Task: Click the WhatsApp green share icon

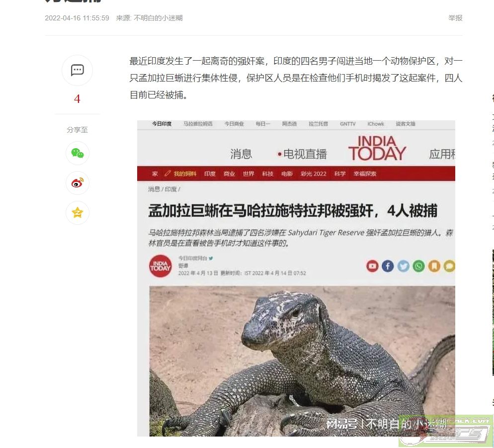Action: coord(418,266)
